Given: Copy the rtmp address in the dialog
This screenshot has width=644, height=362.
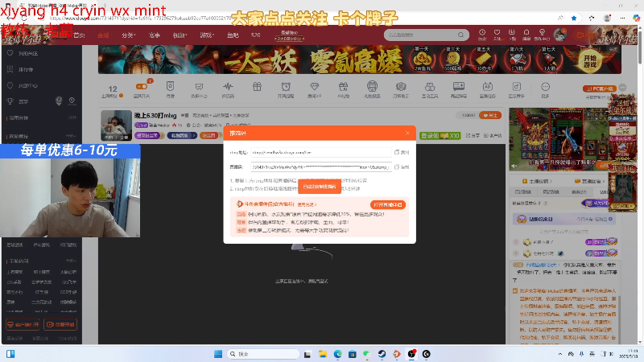Looking at the screenshot, I should [x=401, y=152].
